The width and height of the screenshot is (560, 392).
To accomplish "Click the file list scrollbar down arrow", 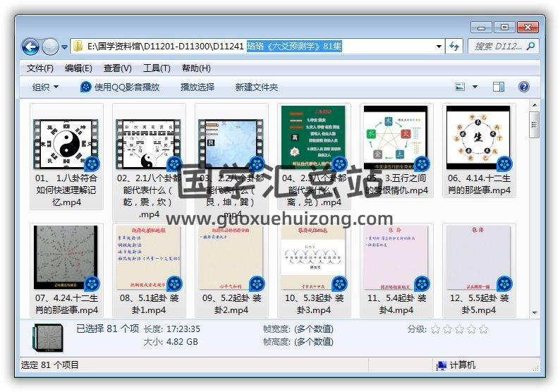I will [x=535, y=312].
